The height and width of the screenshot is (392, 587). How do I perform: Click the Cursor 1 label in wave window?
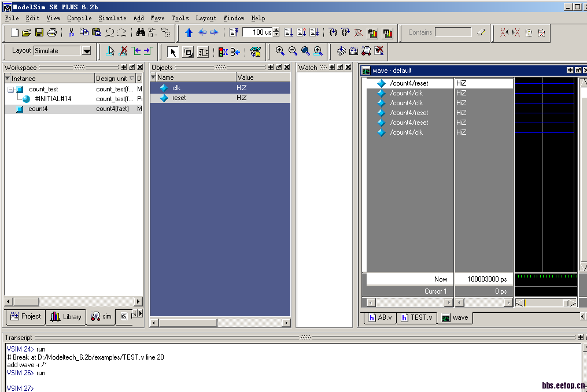(435, 291)
